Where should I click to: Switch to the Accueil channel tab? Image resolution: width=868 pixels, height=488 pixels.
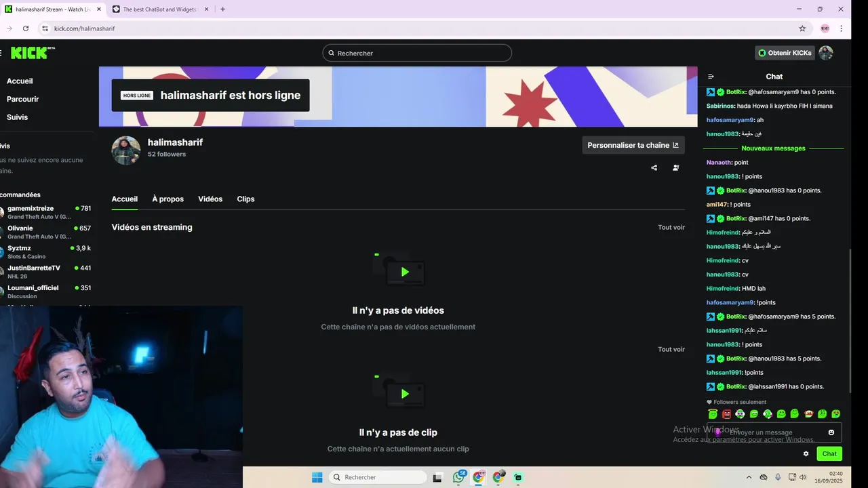[124, 199]
